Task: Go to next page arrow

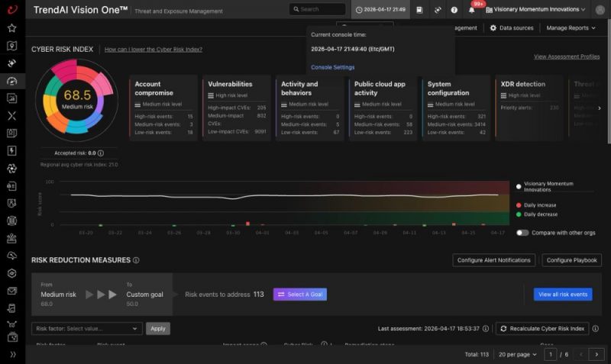Action: tap(596, 354)
